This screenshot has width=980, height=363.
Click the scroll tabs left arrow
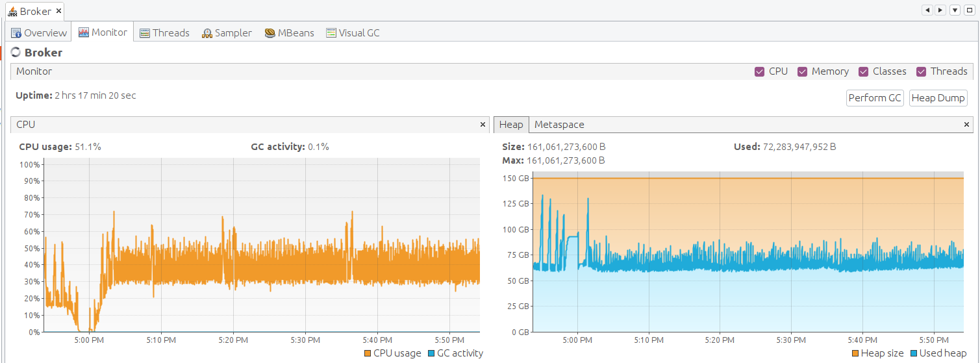(x=927, y=10)
